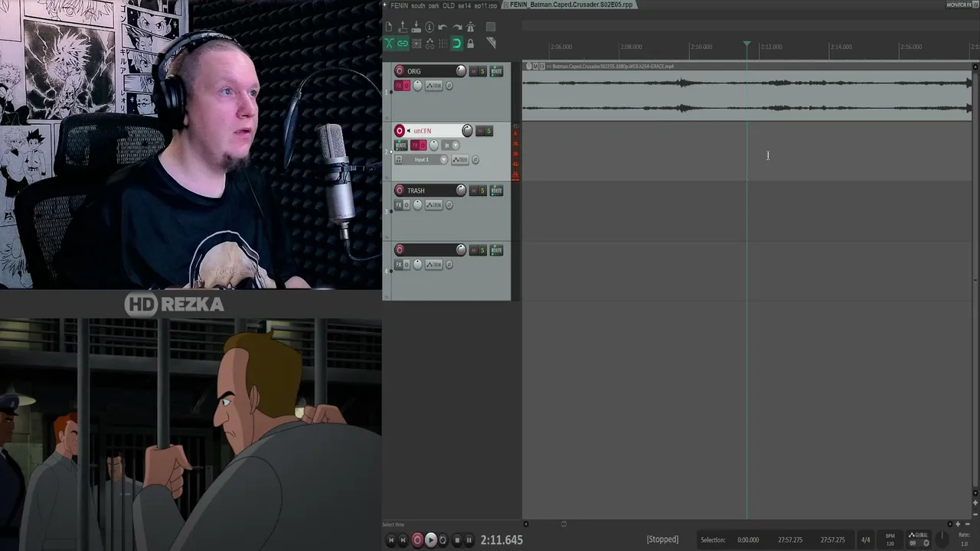Play the project from transport
The image size is (980, 551).
[x=430, y=540]
